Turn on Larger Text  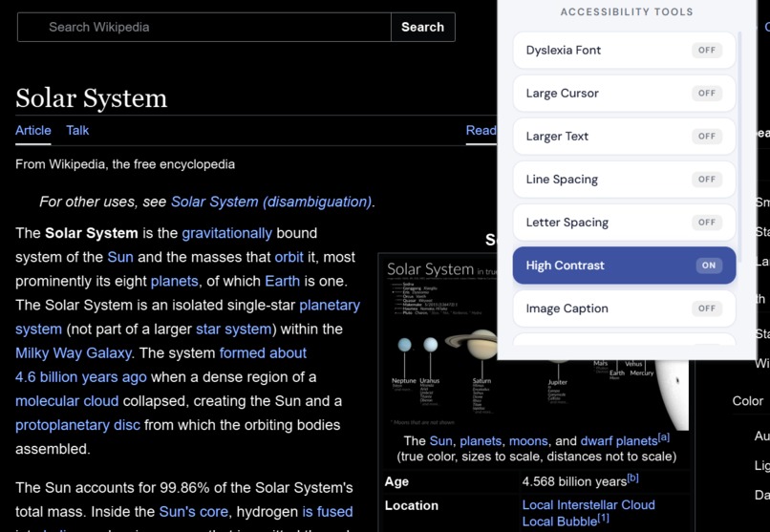click(x=624, y=137)
